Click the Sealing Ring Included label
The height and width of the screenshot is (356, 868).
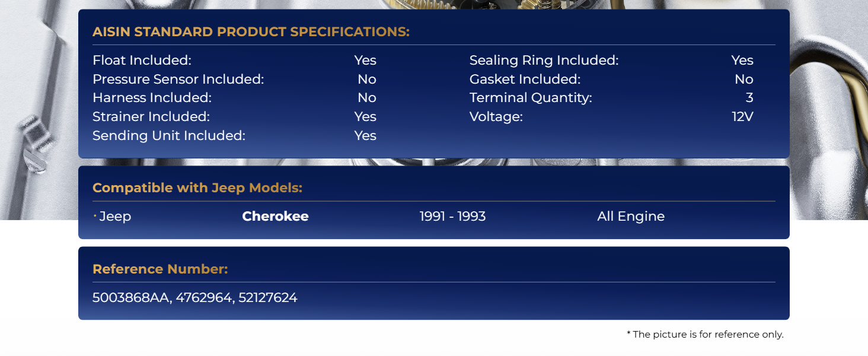tap(544, 61)
